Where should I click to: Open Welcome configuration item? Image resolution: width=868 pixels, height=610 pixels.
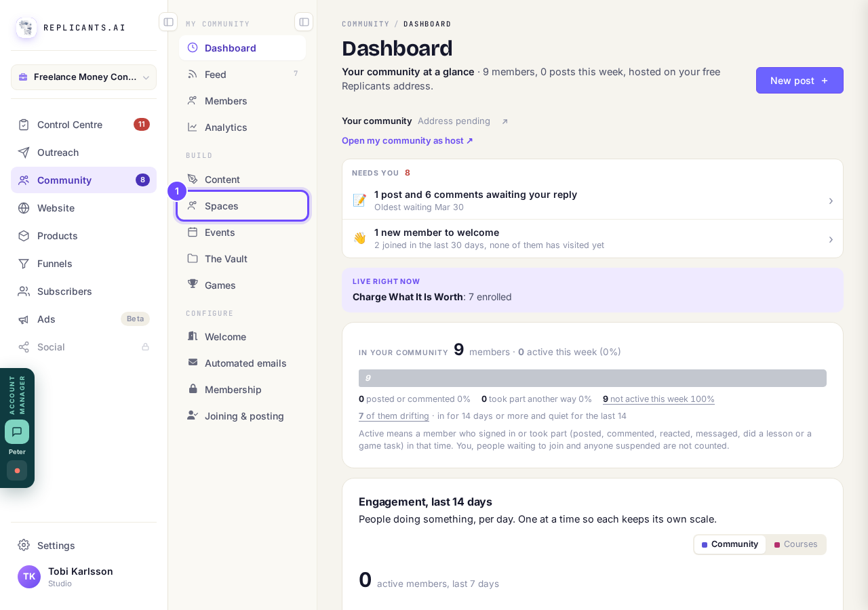click(x=242, y=337)
